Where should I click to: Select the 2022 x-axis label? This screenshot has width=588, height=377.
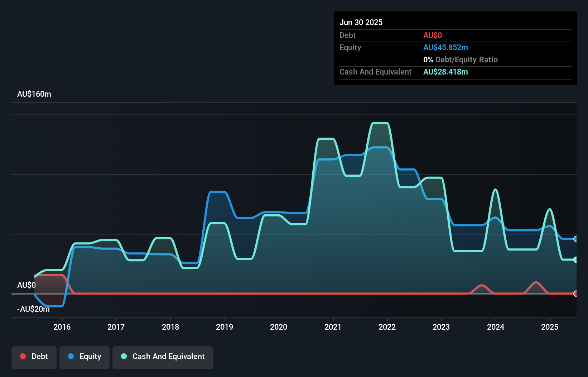click(x=387, y=327)
